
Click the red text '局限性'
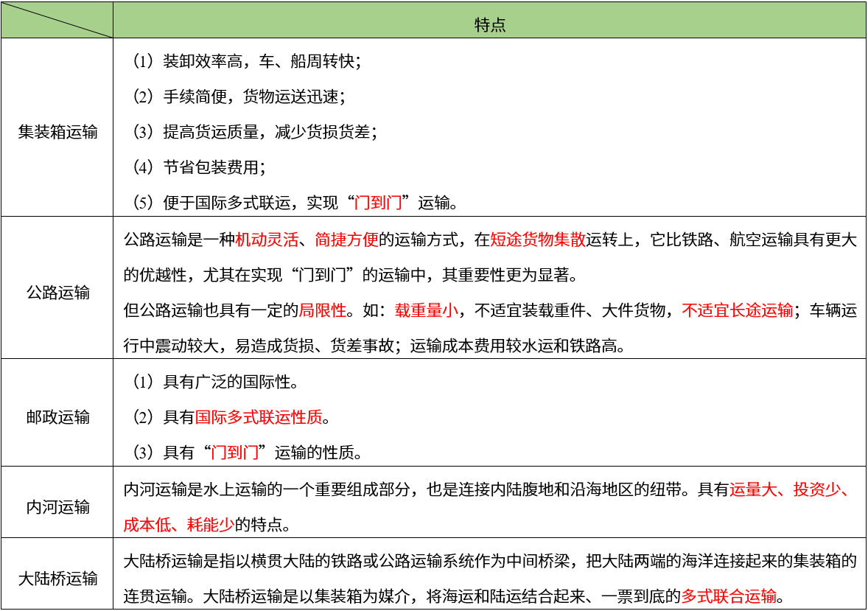[x=323, y=310]
